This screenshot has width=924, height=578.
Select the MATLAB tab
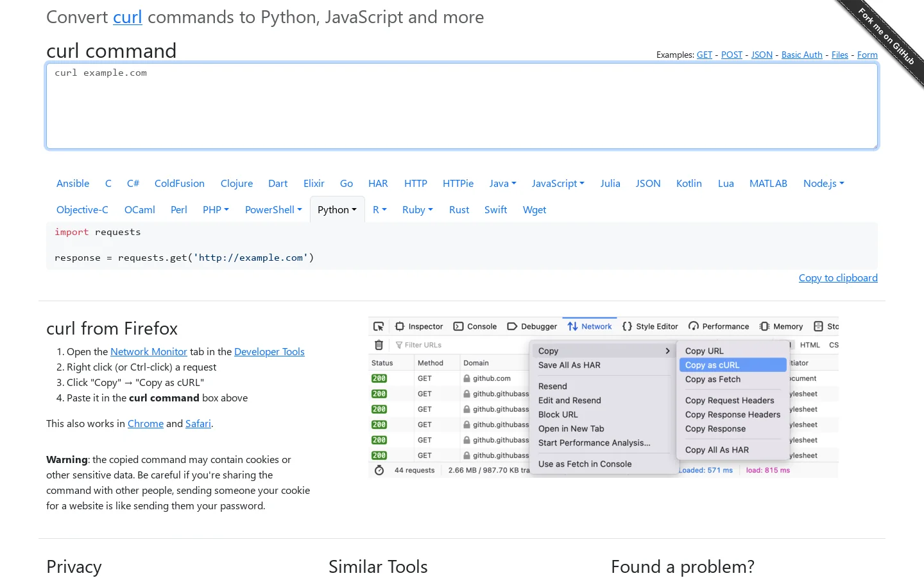coord(768,184)
